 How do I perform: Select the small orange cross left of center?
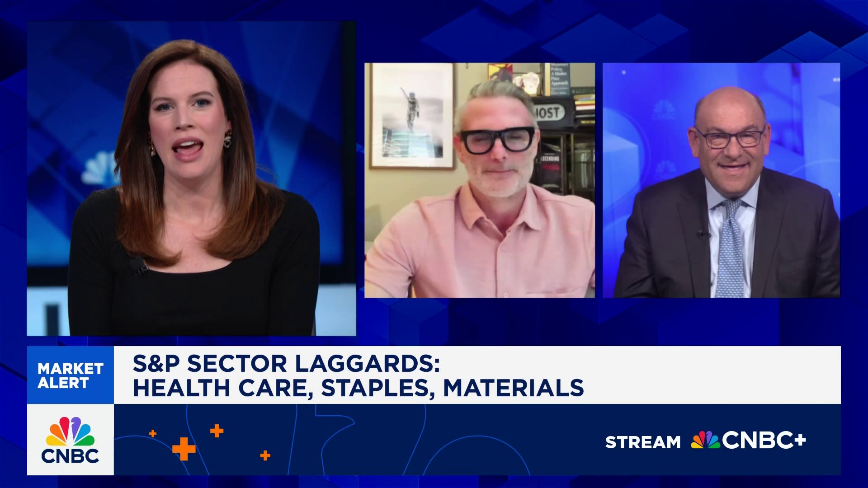154,433
